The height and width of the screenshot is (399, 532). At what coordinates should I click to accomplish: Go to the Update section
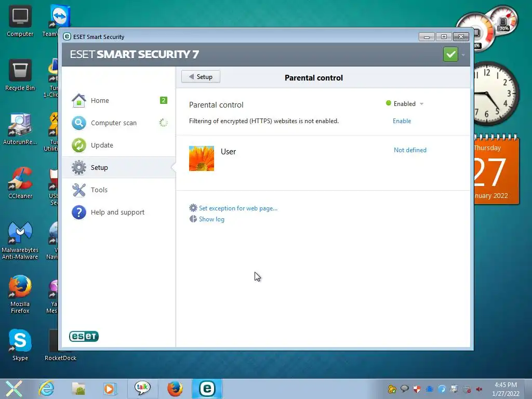click(119, 145)
